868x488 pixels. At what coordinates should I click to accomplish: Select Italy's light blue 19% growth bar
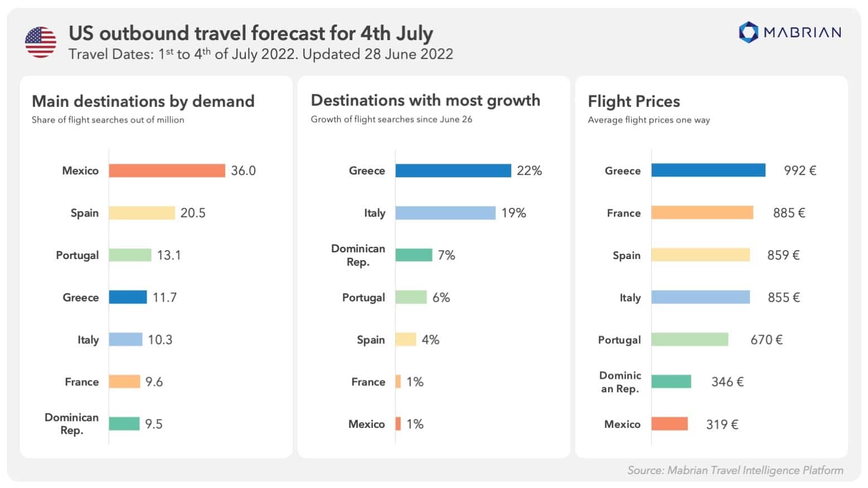point(445,213)
